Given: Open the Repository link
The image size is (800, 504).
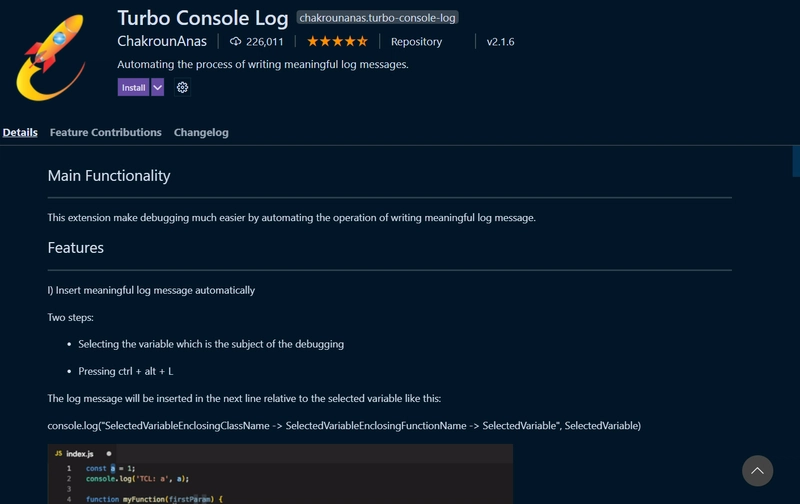Looking at the screenshot, I should (x=416, y=42).
